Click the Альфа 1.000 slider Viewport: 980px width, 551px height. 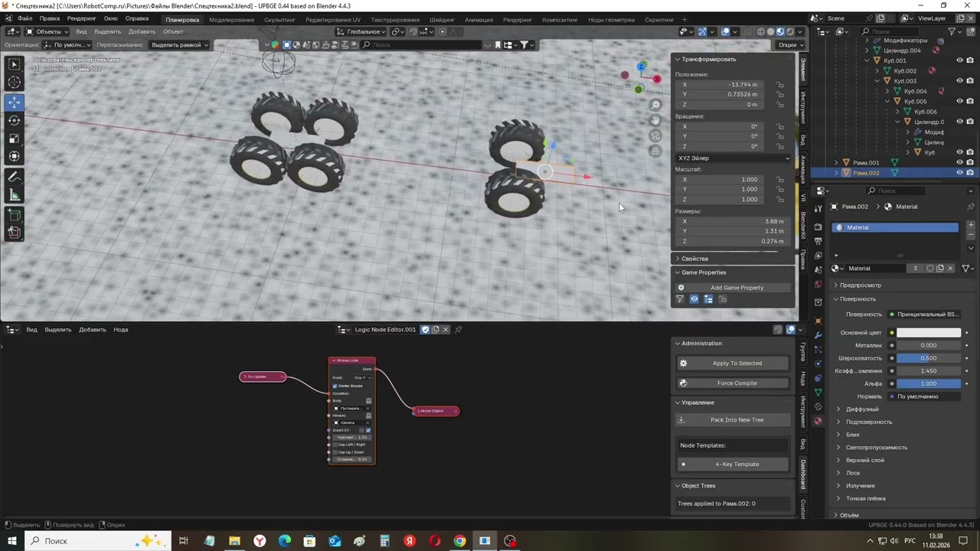[929, 383]
